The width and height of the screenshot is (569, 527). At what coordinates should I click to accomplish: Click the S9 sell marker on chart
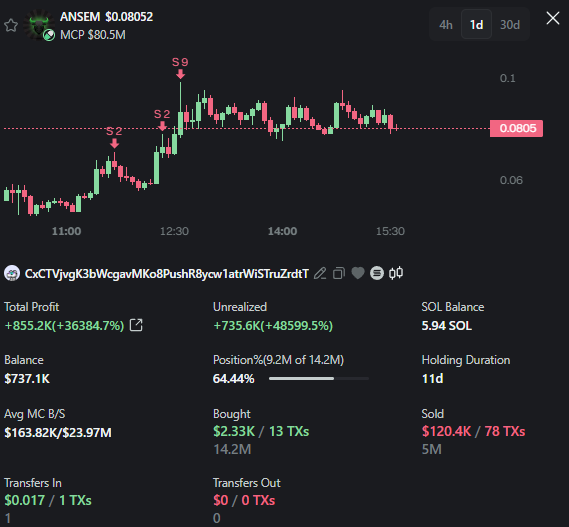tap(180, 68)
